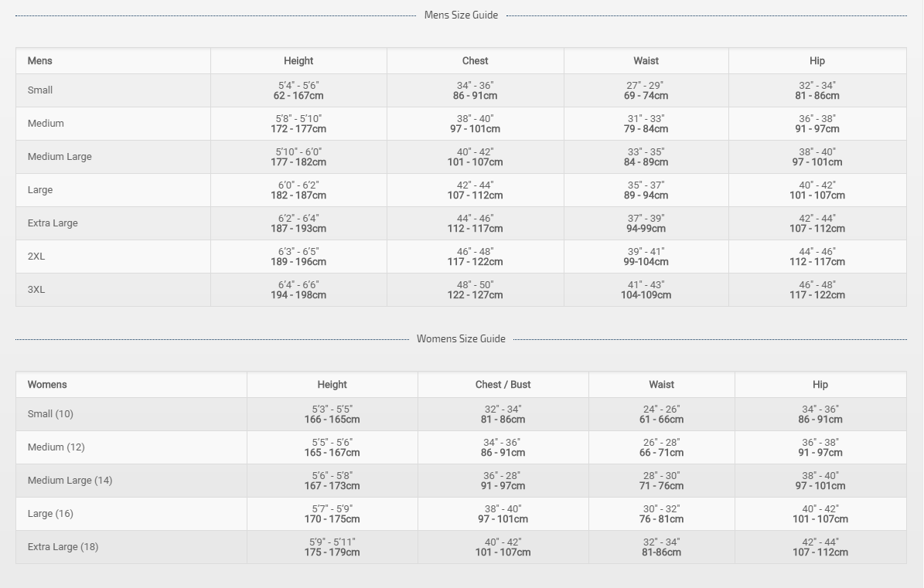Click the mens Large height cell 182 - 187cm
This screenshot has width=924, height=588.
pos(298,195)
